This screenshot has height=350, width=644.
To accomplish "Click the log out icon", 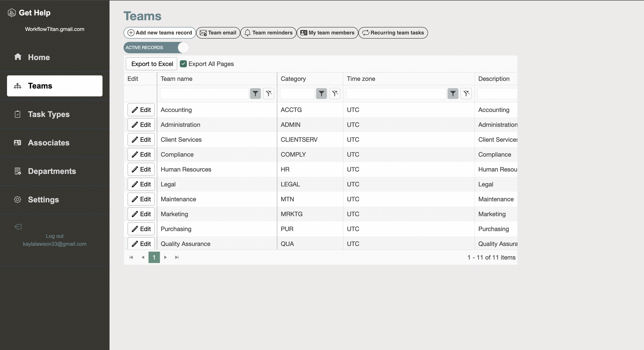I will pyautogui.click(x=18, y=227).
